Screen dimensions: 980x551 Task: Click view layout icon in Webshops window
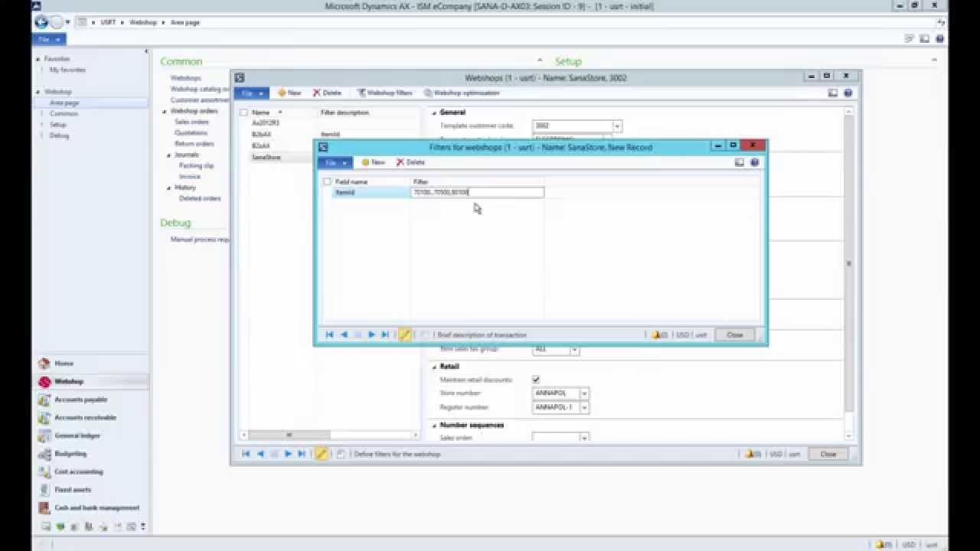(832, 93)
